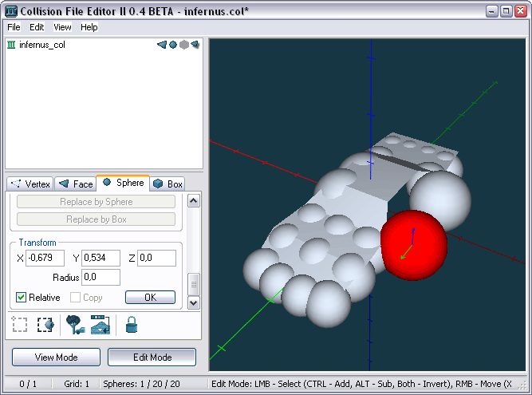Click the 'Spheres: 1 / 20 / 20' status text
532x395 pixels.
(141, 384)
